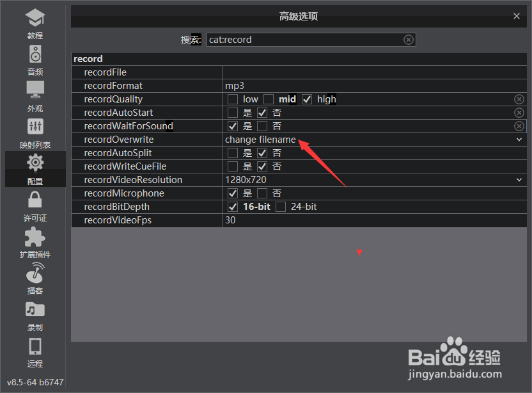Open the 扩展插件 puzzle piece icon
The height and width of the screenshot is (393, 532).
coord(35,237)
